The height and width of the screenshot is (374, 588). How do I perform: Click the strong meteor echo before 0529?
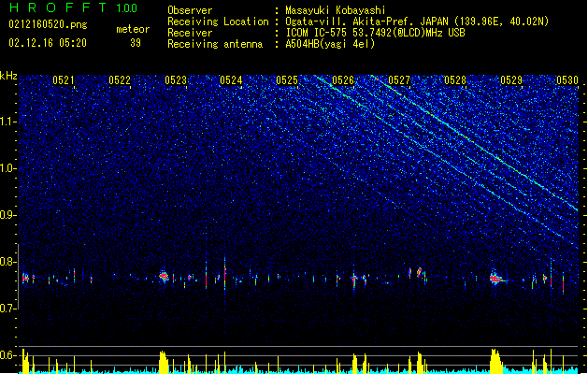pyautogui.click(x=495, y=279)
